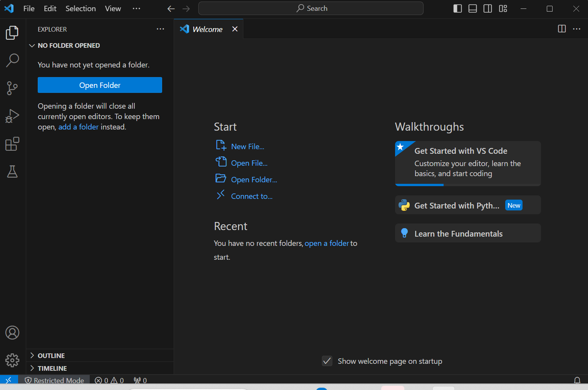Open the Edit menu
The height and width of the screenshot is (390, 588).
[x=50, y=8]
